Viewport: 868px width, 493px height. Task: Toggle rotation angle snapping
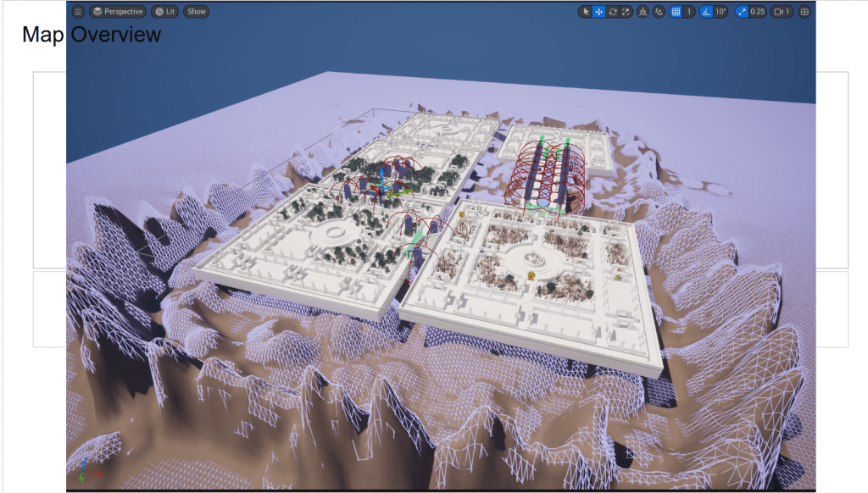(706, 12)
